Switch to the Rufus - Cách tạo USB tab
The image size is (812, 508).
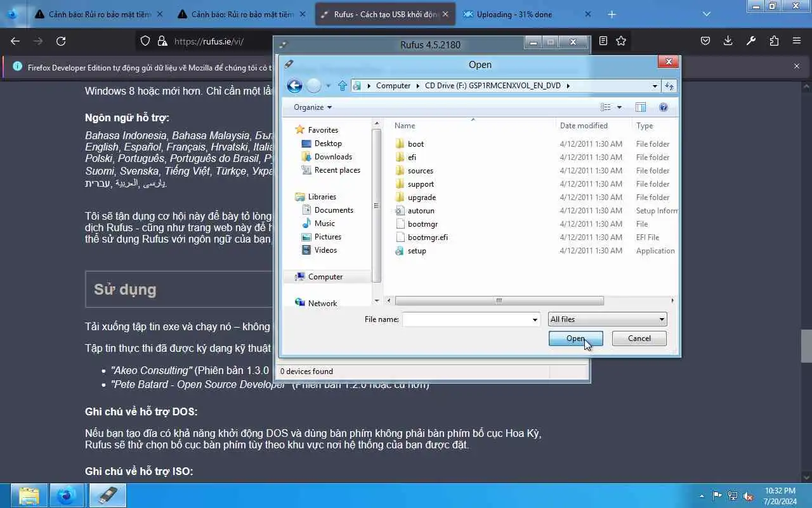(x=385, y=14)
